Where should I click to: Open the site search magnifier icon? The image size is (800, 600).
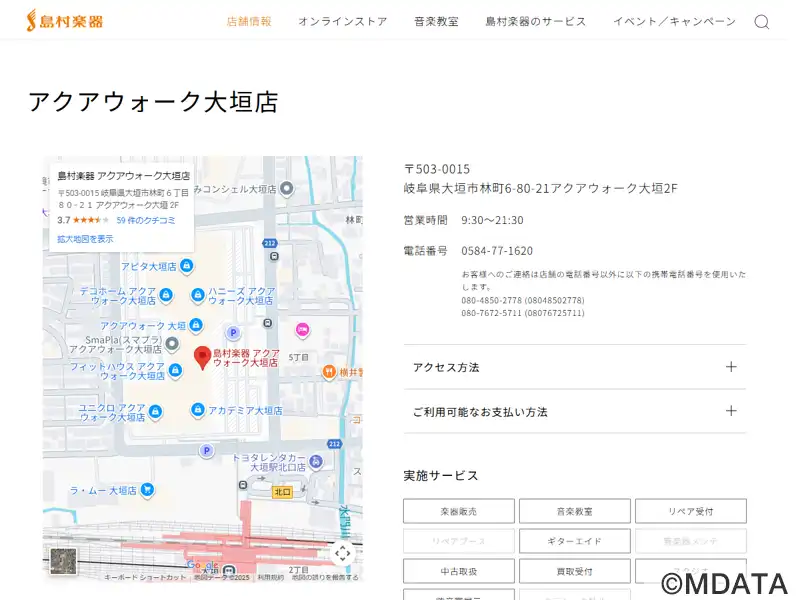761,22
